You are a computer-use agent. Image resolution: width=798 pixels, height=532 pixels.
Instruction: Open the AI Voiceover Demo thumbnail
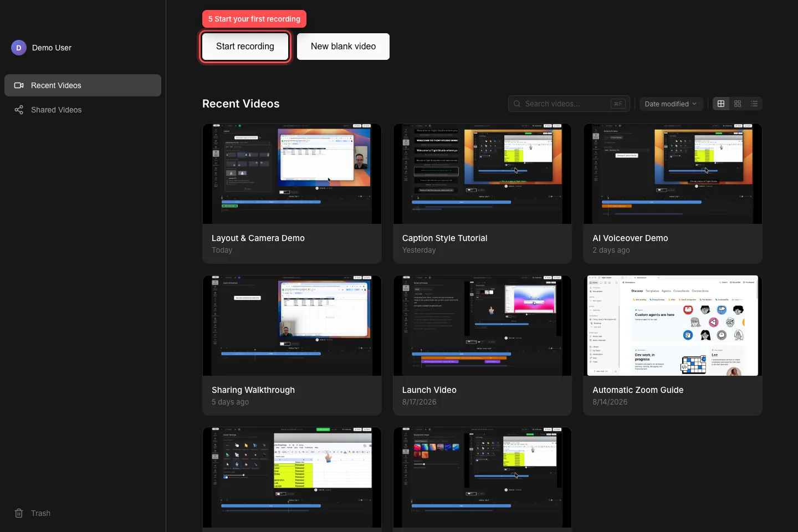tap(673, 173)
